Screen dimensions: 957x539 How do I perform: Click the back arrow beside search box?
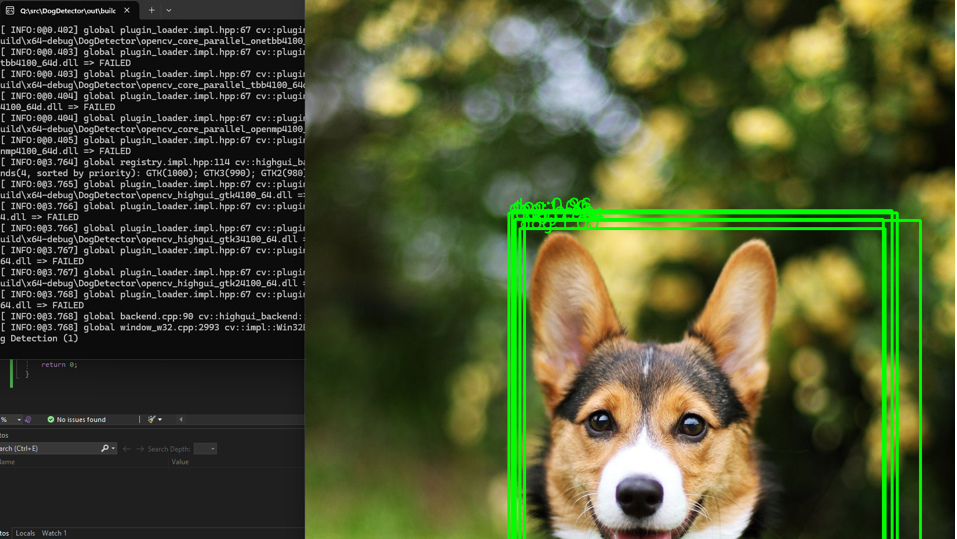coord(127,449)
